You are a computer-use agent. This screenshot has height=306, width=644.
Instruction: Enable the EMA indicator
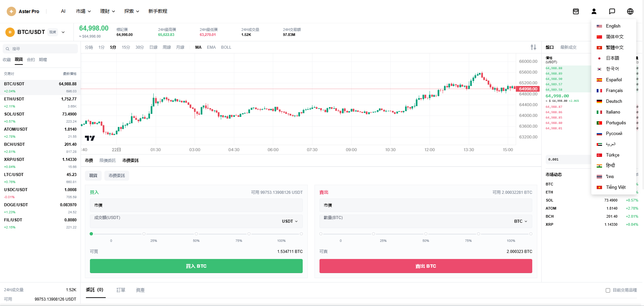point(211,47)
